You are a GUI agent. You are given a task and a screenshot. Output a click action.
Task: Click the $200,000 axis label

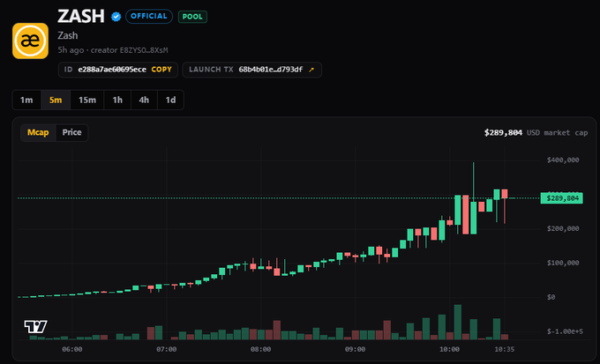(563, 228)
